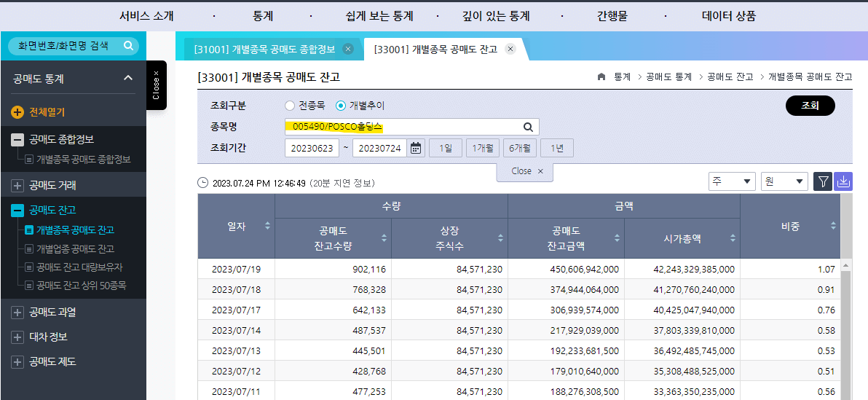The width and height of the screenshot is (868, 400).
Task: Click the 전체열기 expand-all link
Action: 47,112
